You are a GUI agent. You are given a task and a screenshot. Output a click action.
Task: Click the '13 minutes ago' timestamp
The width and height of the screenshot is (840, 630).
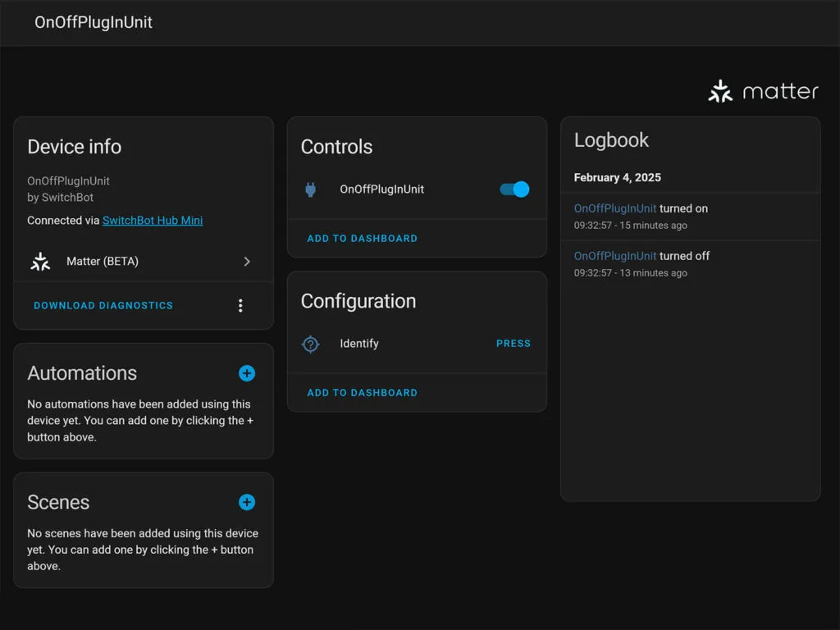[653, 273]
